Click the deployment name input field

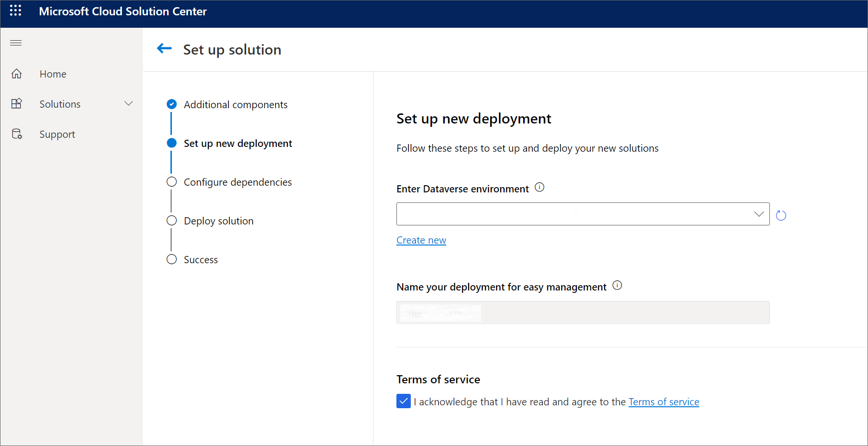point(583,312)
